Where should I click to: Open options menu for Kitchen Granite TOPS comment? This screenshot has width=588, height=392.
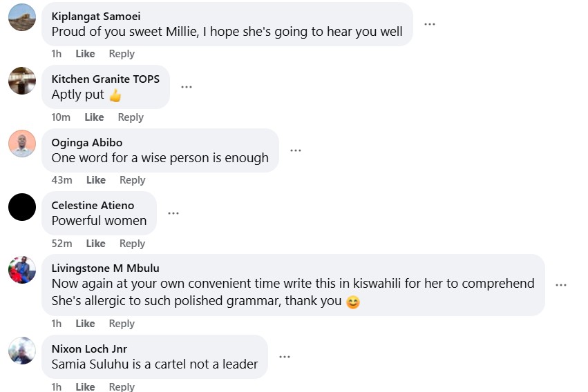(x=187, y=87)
